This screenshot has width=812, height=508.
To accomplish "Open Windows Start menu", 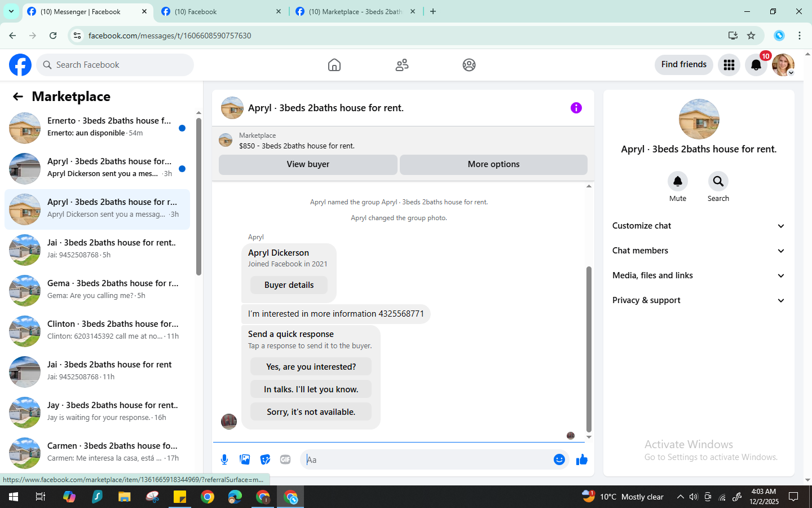I will pyautogui.click(x=14, y=497).
